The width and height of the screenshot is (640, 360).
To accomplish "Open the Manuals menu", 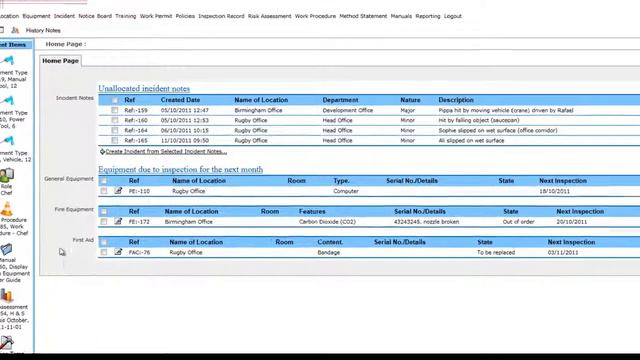I will click(x=401, y=16).
